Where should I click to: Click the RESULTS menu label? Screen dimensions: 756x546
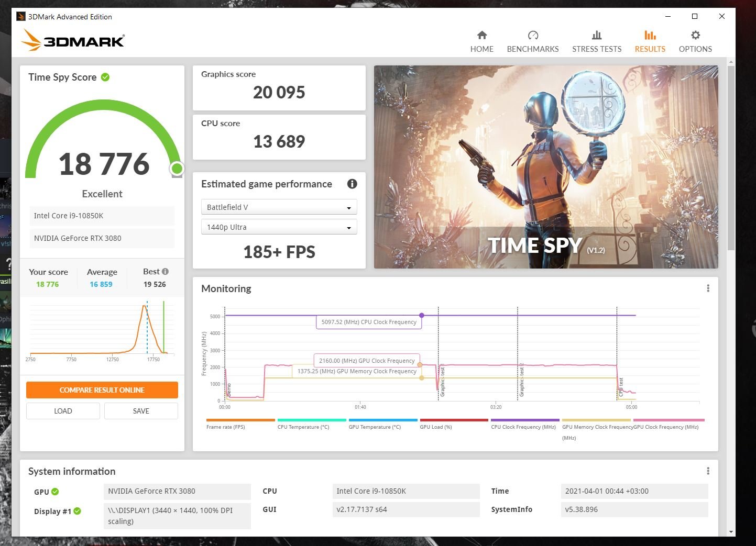pos(650,49)
